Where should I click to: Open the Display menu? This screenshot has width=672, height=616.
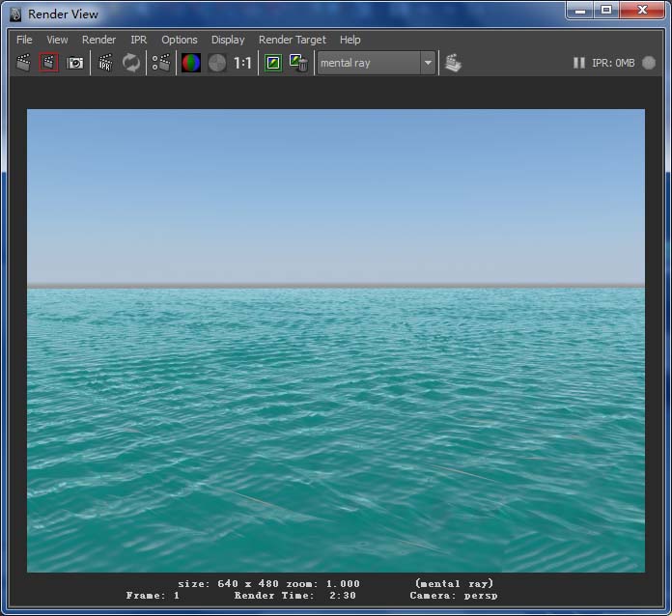click(228, 40)
